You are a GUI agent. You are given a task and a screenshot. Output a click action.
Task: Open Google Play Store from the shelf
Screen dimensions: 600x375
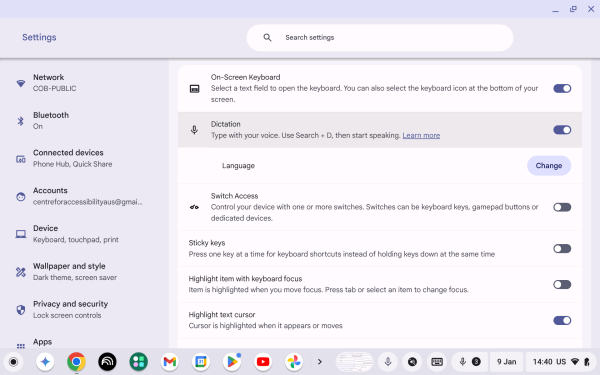[232, 362]
